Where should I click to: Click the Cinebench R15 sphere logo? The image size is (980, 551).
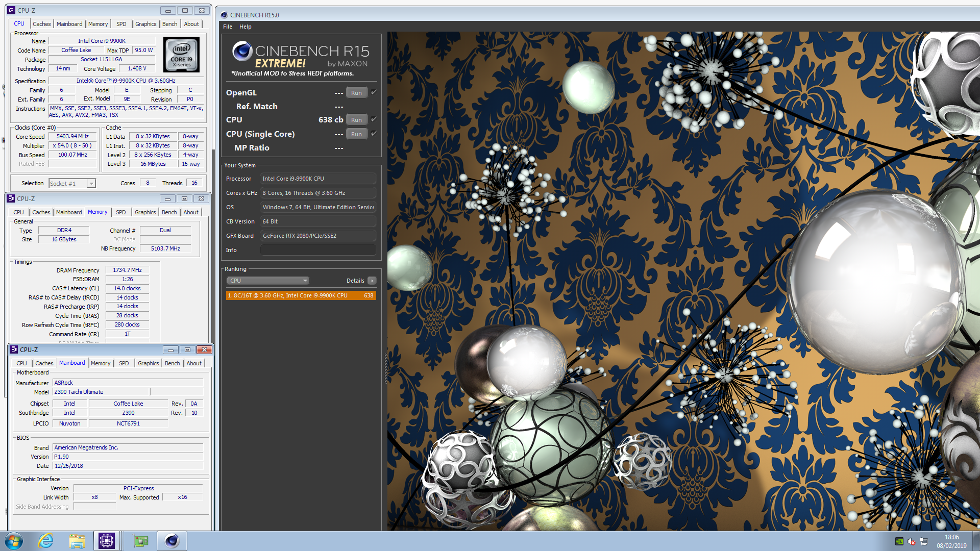(242, 51)
